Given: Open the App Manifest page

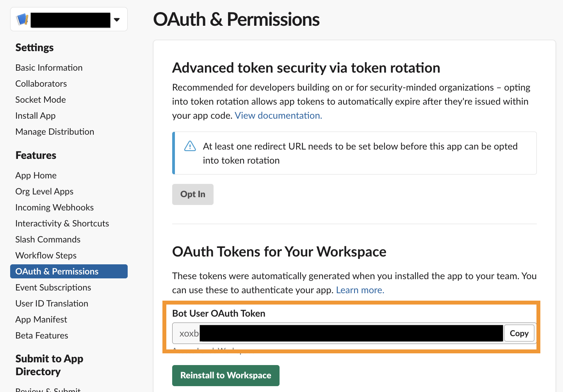Looking at the screenshot, I should (41, 319).
